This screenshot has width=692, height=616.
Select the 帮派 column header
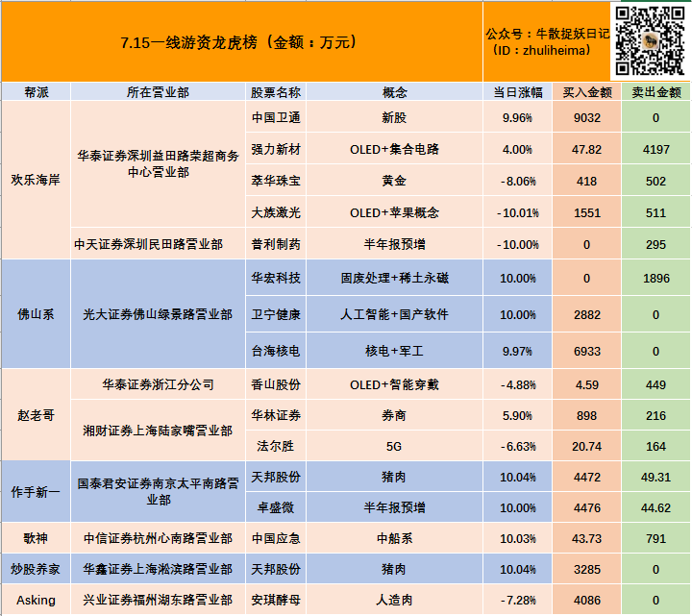pos(36,92)
